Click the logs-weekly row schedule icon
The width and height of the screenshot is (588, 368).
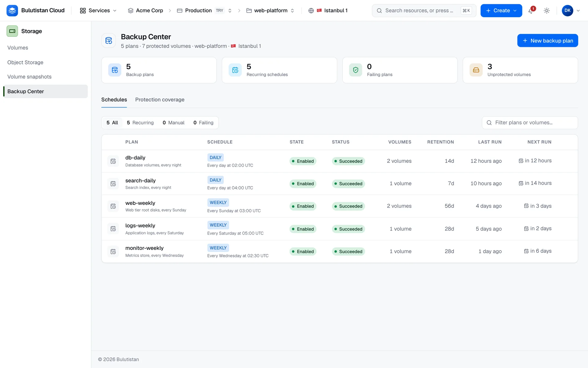click(113, 229)
